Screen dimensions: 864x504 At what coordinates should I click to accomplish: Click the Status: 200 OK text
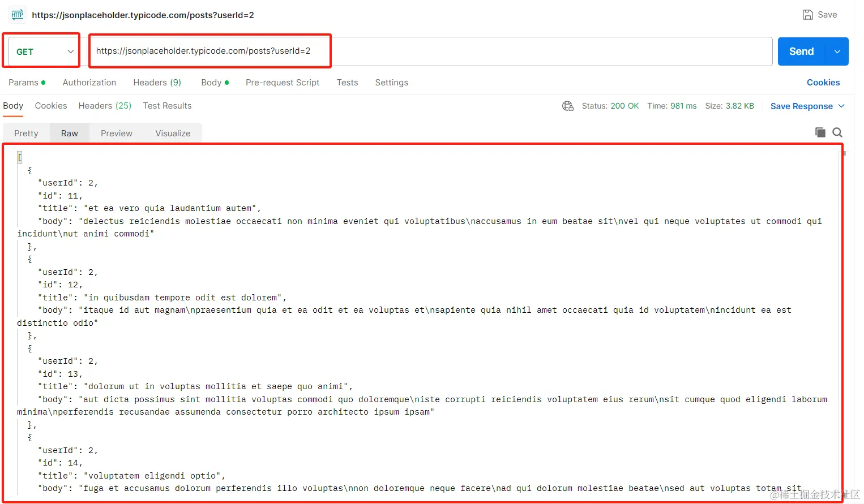point(610,106)
